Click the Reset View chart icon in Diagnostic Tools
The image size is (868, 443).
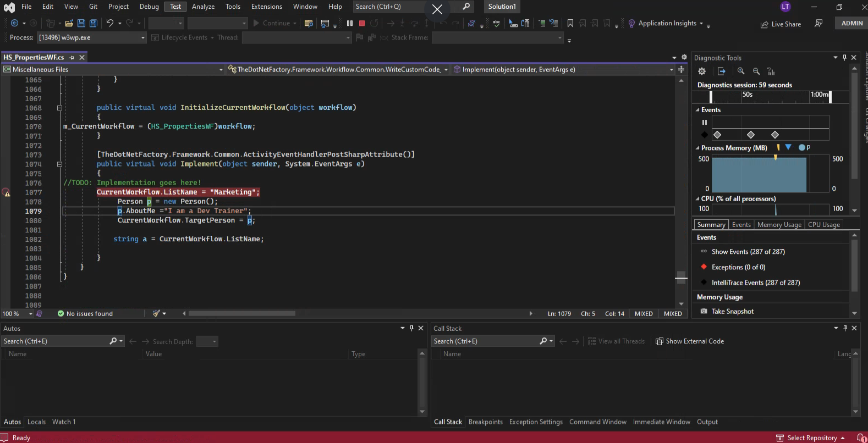(x=771, y=71)
